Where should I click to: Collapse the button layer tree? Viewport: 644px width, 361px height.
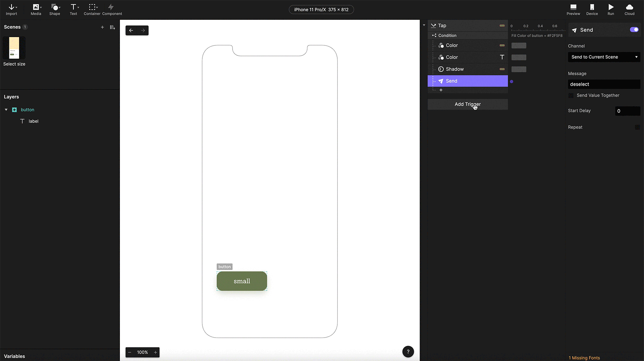[x=6, y=110]
